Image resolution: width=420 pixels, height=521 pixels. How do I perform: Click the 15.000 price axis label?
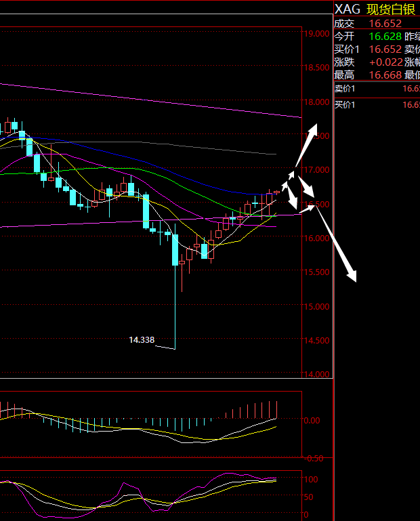(x=316, y=306)
